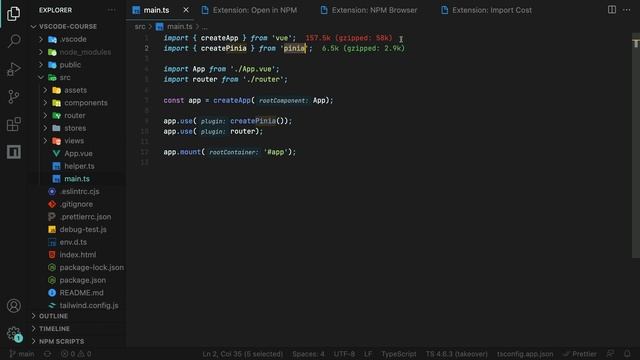Open index.html file

(x=78, y=255)
